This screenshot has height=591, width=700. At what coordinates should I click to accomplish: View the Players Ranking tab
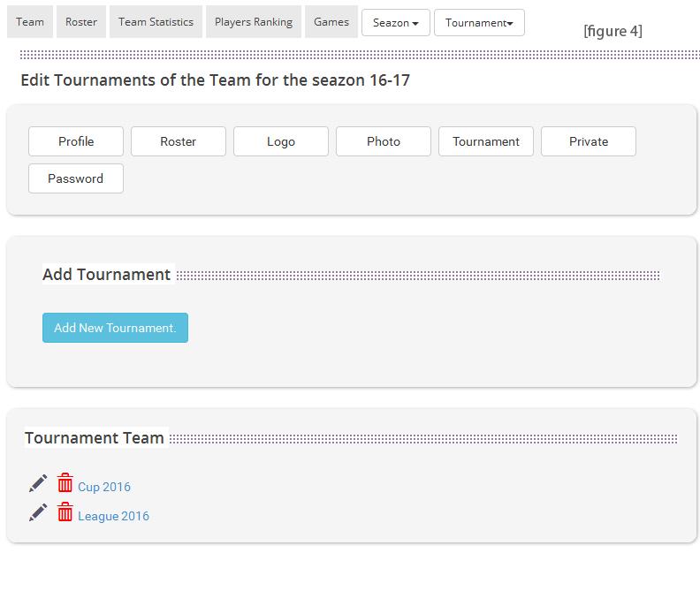(x=254, y=22)
